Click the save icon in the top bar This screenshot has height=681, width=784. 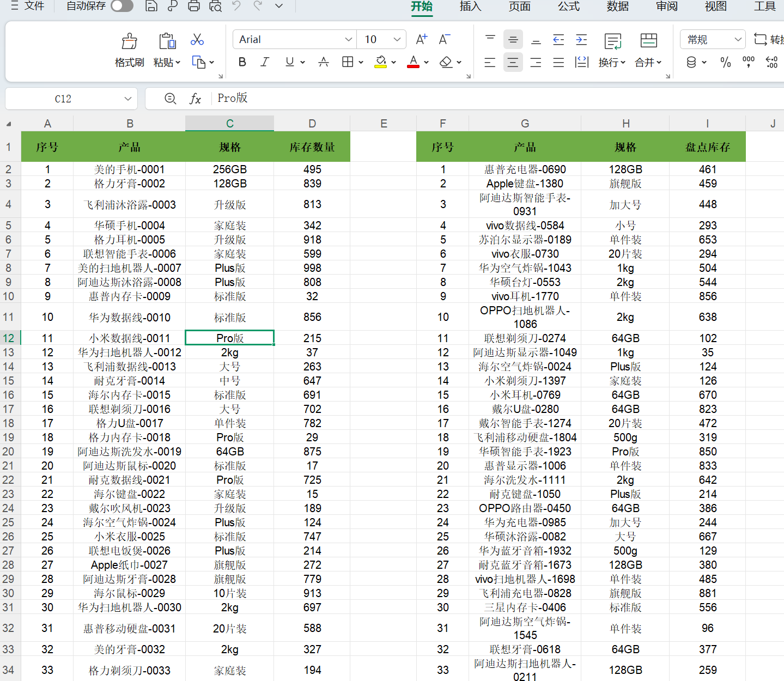coord(151,6)
